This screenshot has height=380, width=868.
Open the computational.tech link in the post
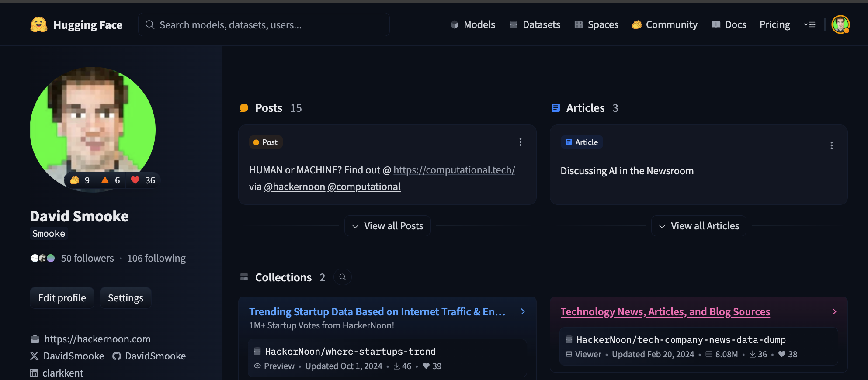[x=454, y=170]
